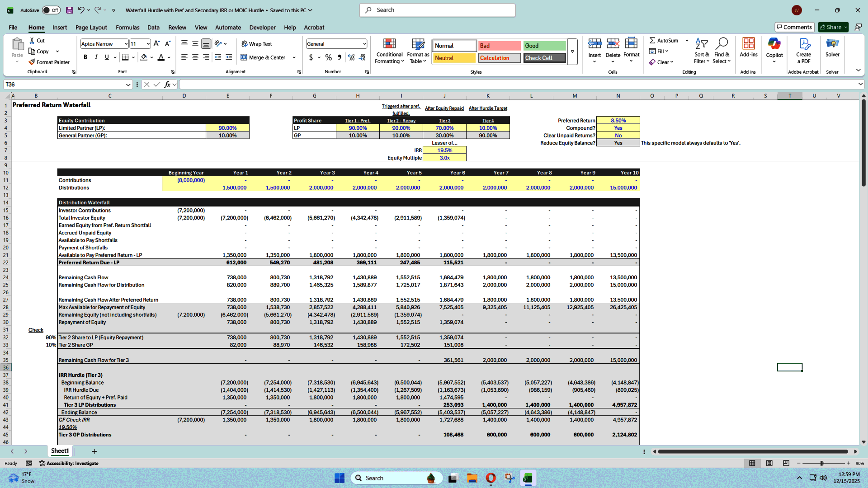Screen dimensions: 868x488
Task: Open the Fill Color dropdown arrow
Action: click(x=151, y=57)
